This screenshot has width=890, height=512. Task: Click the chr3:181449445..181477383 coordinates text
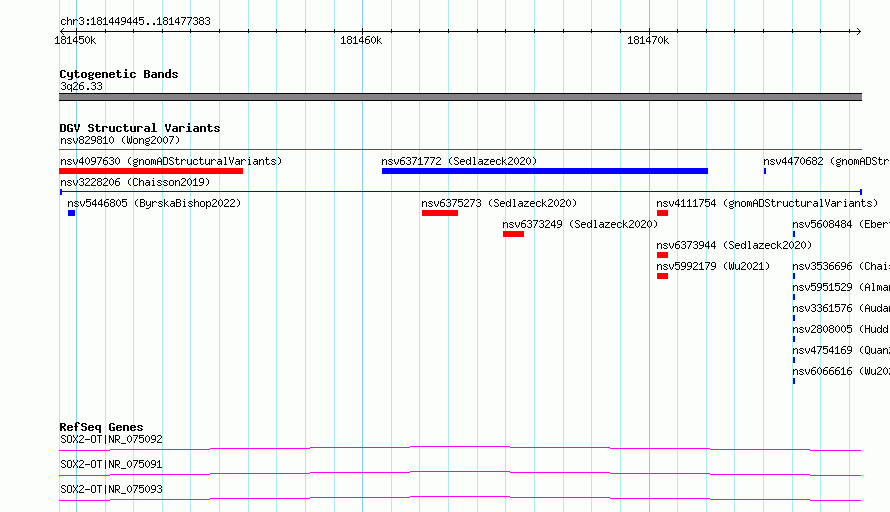click(135, 21)
